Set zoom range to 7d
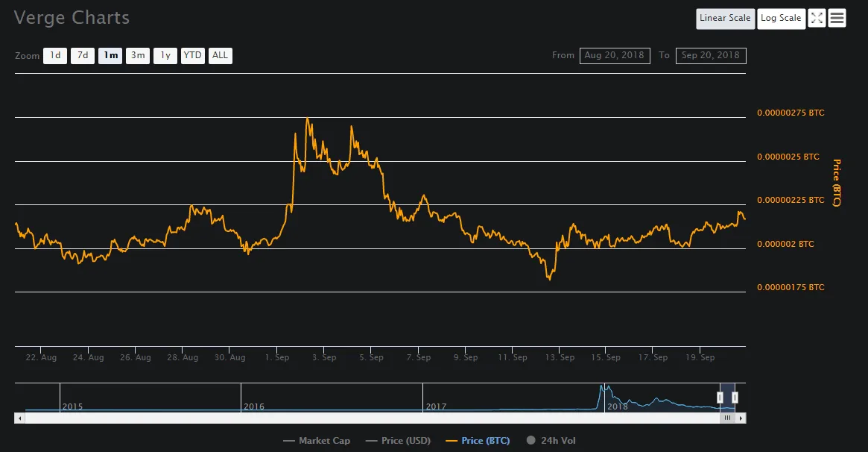This screenshot has width=868, height=452. pyautogui.click(x=83, y=55)
